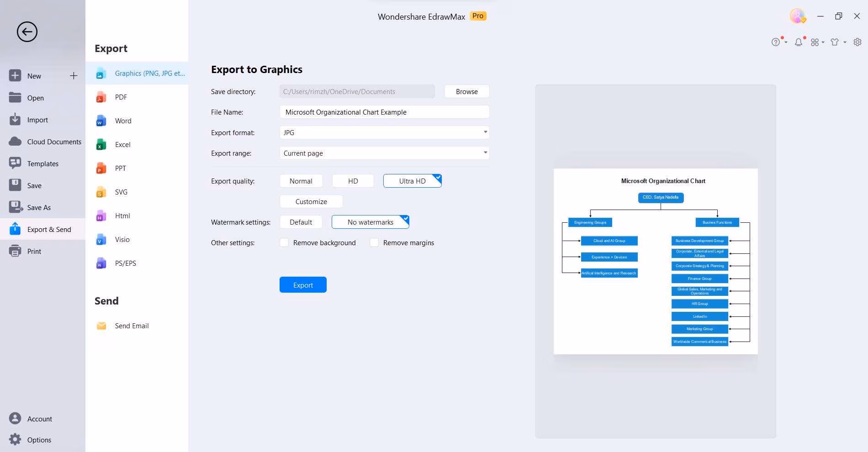Click the Save directory path field

click(x=357, y=91)
